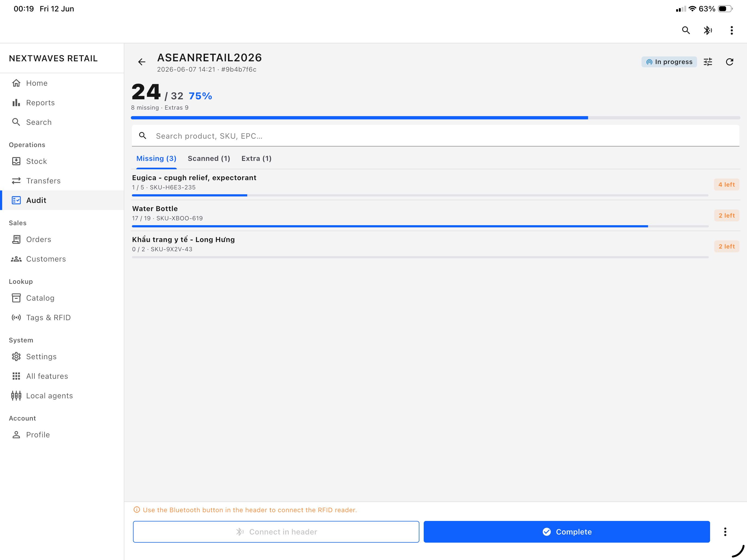Open Profile under Account
The width and height of the screenshot is (747, 560).
pyautogui.click(x=62, y=435)
